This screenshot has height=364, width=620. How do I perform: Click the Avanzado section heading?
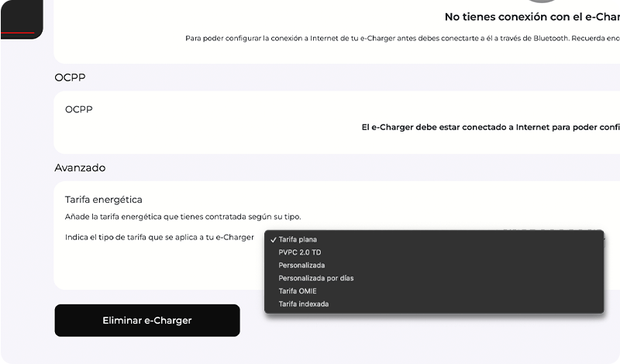click(x=80, y=167)
